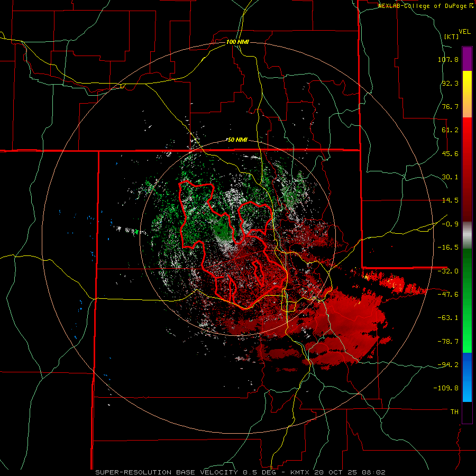Click the TH legend label
Screen dimensions: 476x476
(454, 411)
